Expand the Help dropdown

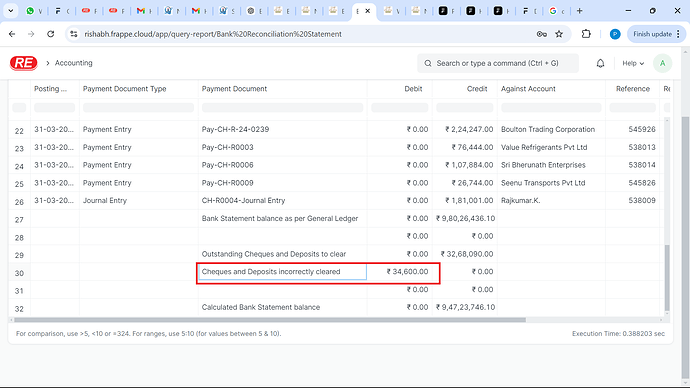pos(633,63)
